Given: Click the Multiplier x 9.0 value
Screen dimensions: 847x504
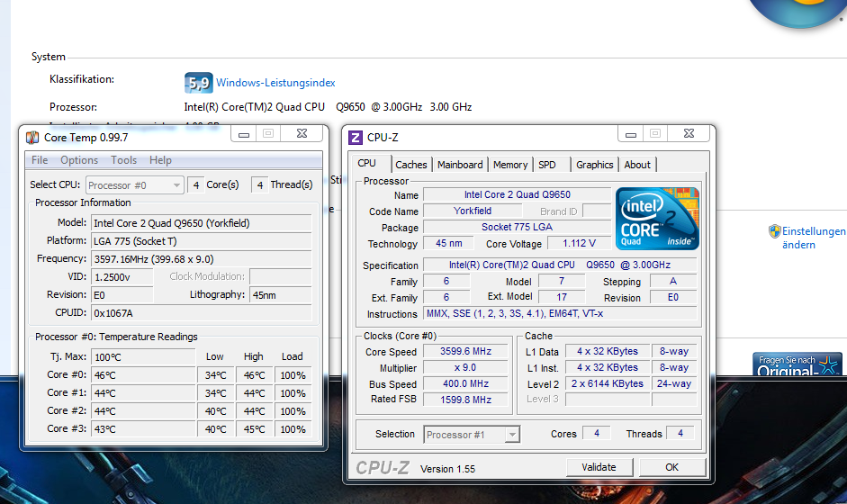Looking at the screenshot, I should (465, 367).
